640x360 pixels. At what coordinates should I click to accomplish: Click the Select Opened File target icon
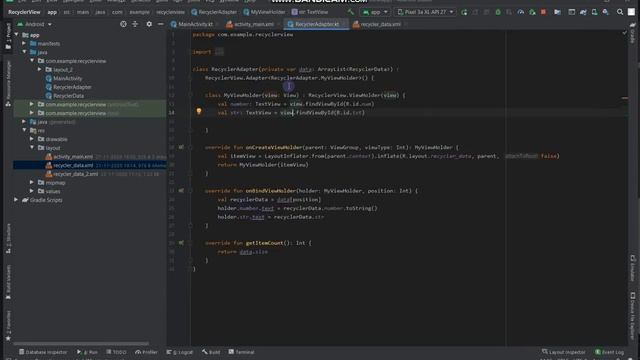[123, 24]
